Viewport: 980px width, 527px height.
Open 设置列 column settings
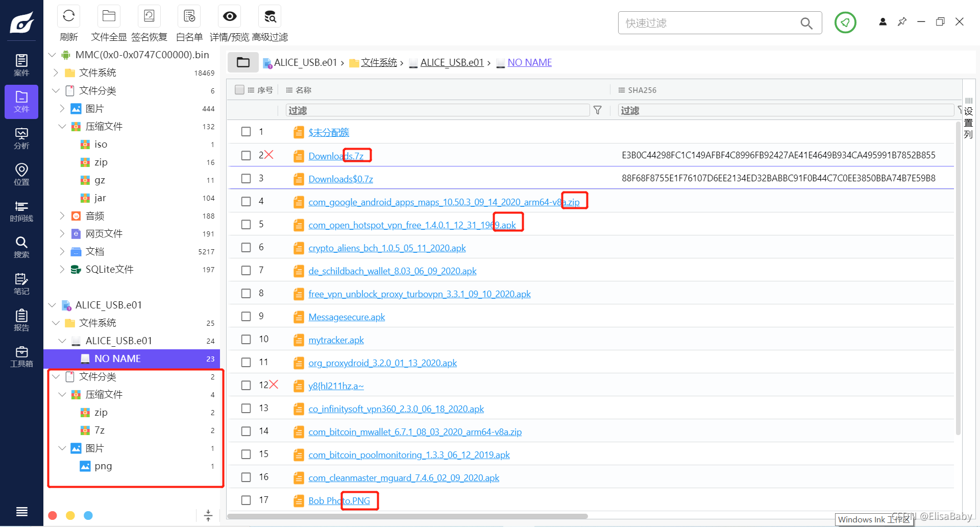coord(968,118)
